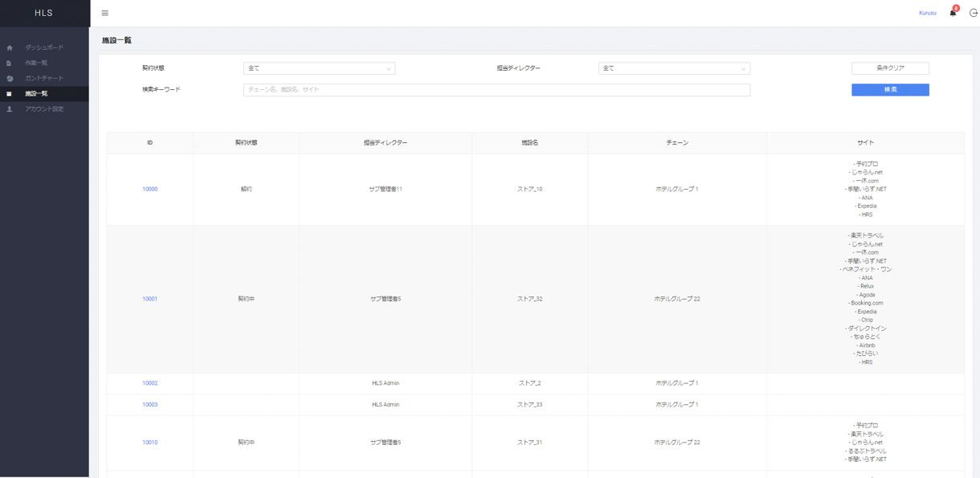Image resolution: width=980 pixels, height=478 pixels.
Task: Click the 条件クリア button
Action: 890,68
